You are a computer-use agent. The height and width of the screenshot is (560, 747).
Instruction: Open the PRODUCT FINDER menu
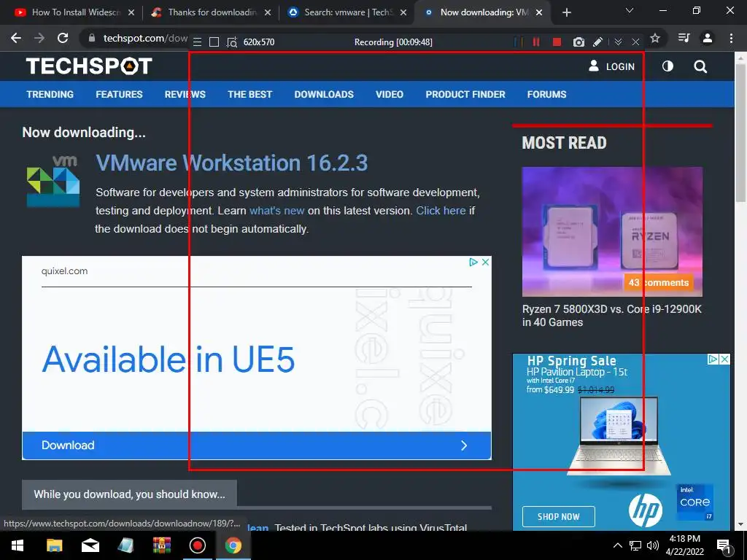(465, 94)
